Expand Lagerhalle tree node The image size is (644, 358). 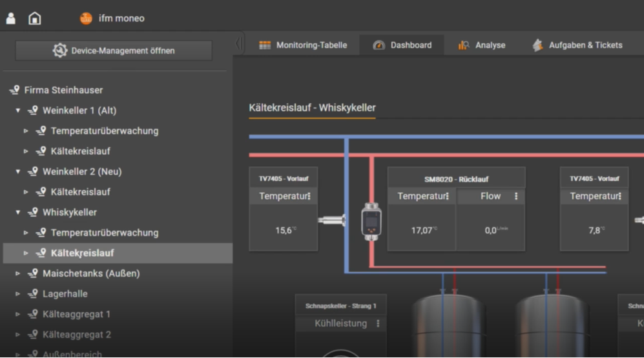tap(17, 294)
